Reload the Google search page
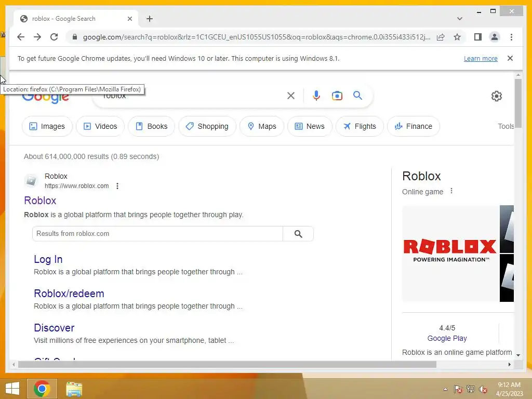The width and height of the screenshot is (532, 399). [54, 37]
